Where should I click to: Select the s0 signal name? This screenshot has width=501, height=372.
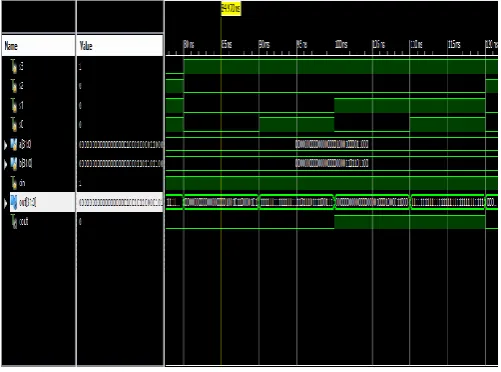[x=21, y=124]
